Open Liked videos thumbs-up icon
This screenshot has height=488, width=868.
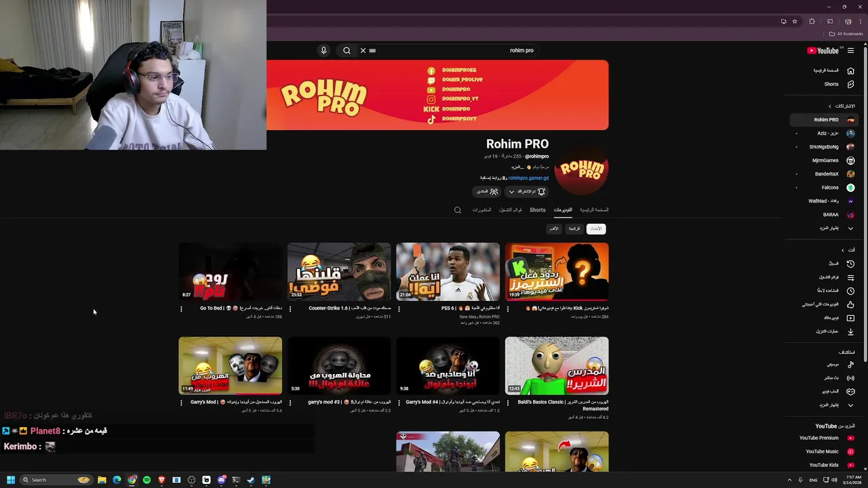click(x=850, y=304)
